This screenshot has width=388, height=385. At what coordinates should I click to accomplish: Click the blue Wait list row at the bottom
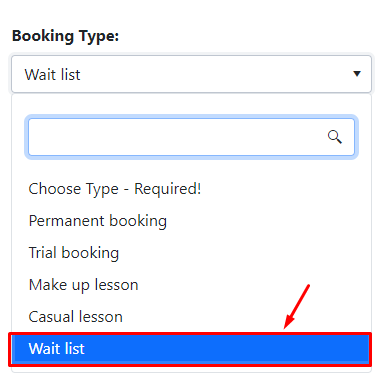pyautogui.click(x=191, y=349)
